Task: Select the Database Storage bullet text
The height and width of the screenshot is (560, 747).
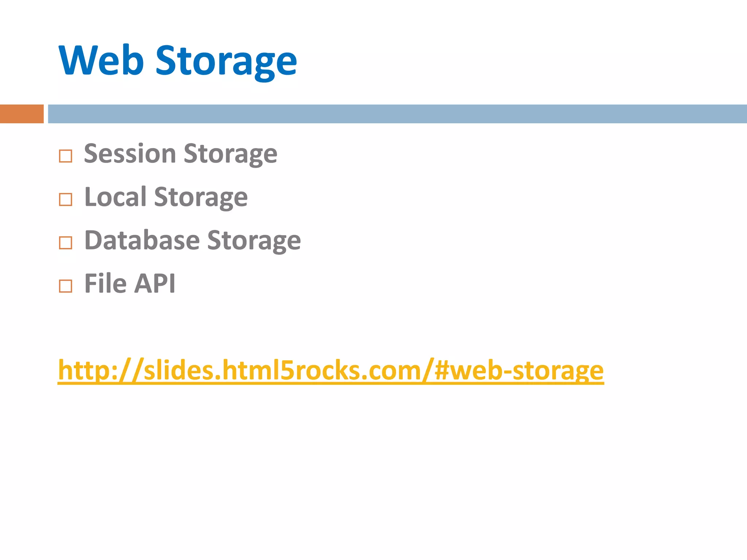Action: click(x=192, y=240)
